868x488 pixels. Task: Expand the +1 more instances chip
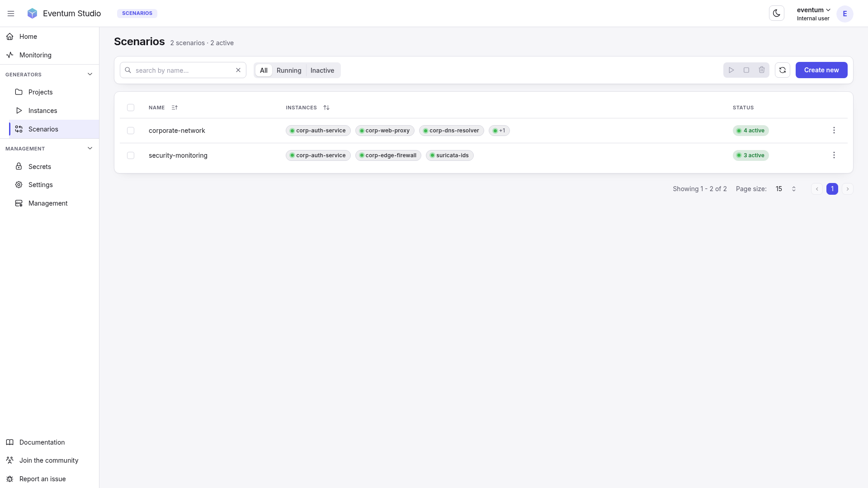click(499, 131)
